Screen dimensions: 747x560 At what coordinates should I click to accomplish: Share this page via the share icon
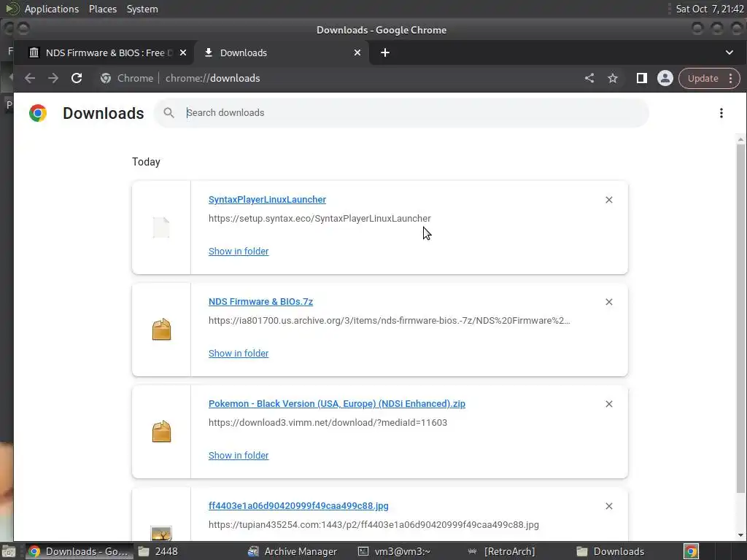(x=589, y=78)
